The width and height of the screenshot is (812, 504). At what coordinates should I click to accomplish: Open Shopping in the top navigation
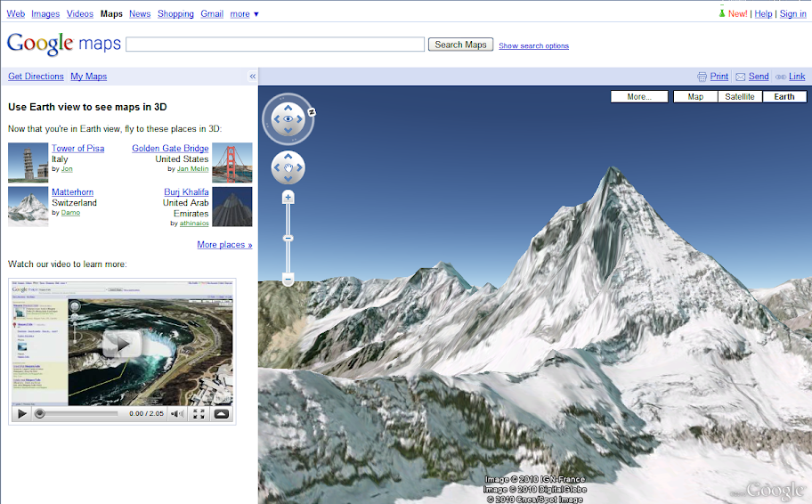175,14
